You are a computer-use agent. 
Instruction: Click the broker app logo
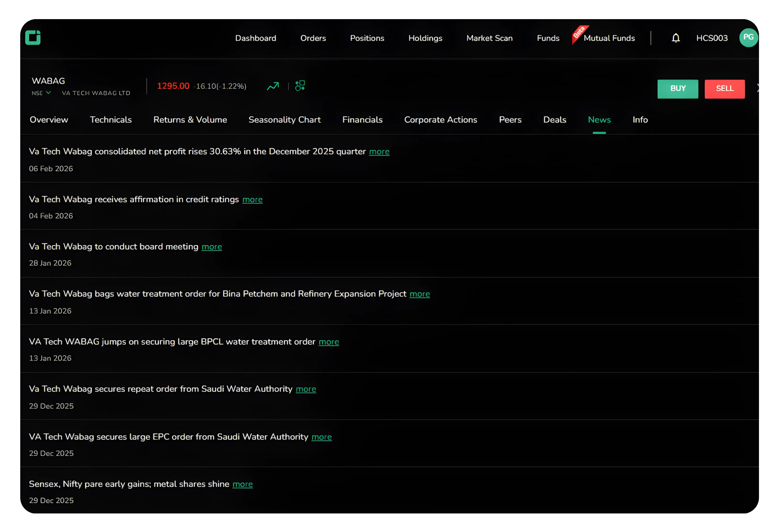(x=33, y=38)
